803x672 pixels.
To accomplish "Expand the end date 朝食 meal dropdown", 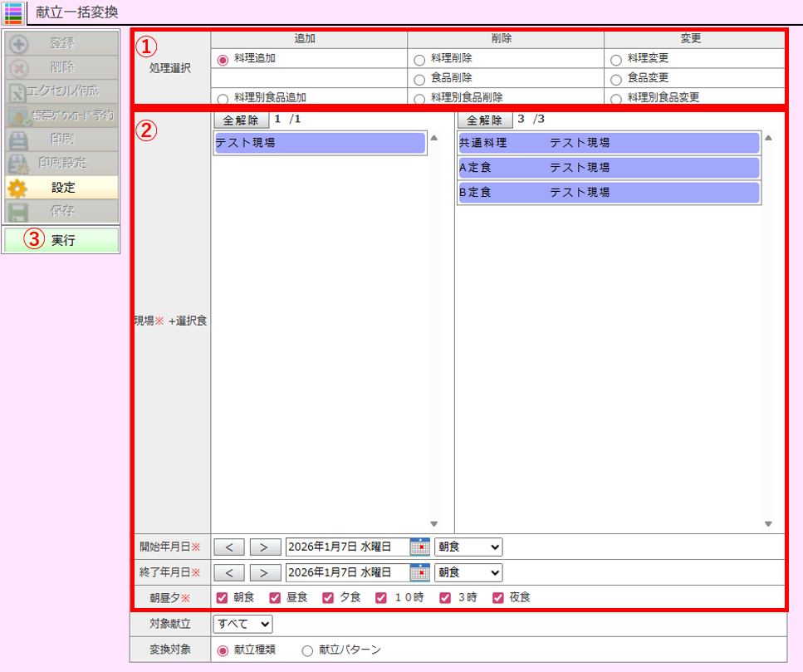I will [x=468, y=572].
